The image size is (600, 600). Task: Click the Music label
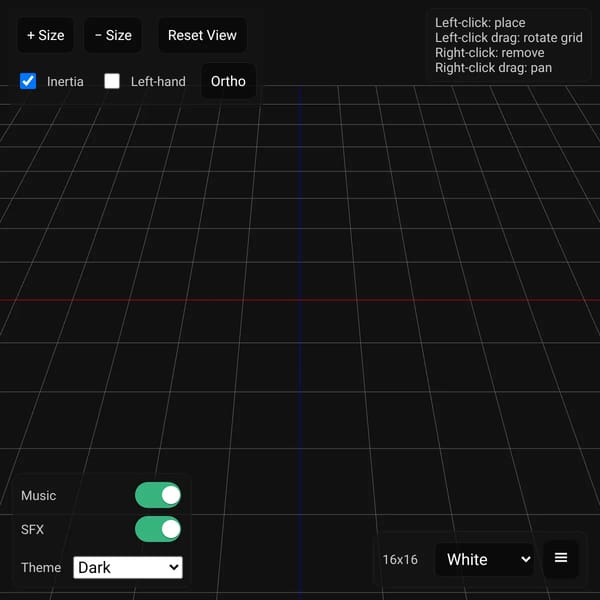[x=38, y=496]
